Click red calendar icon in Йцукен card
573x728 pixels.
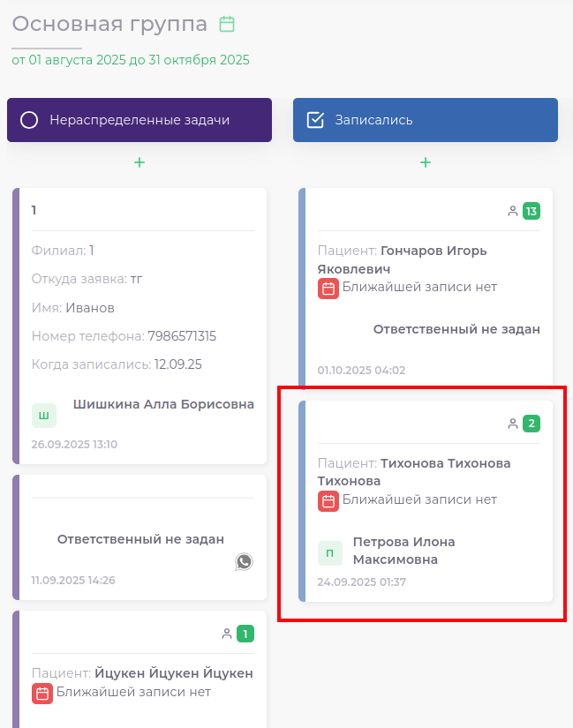click(41, 693)
